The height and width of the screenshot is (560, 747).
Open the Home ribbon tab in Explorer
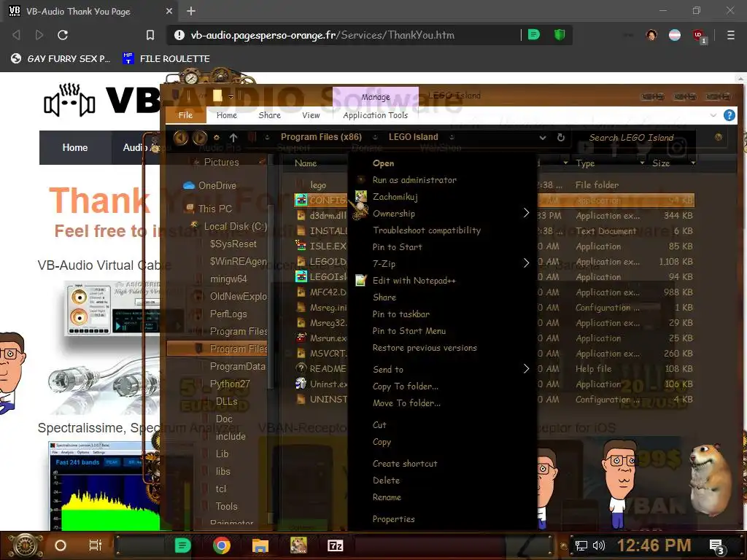point(227,115)
